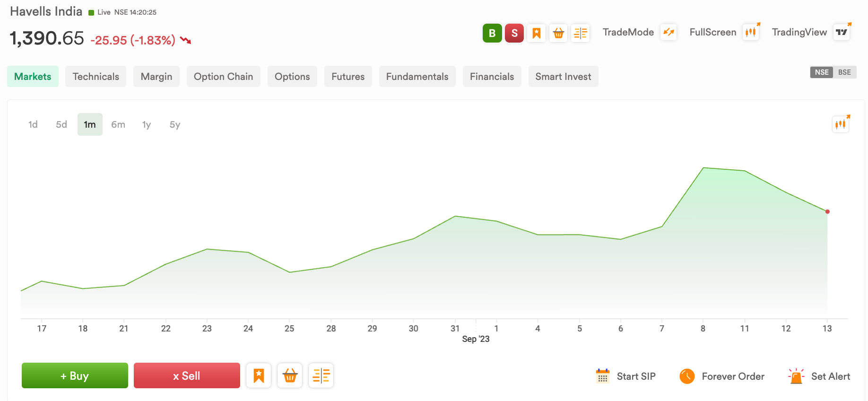Click the red x Sell button
This screenshot has width=868, height=401.
pyautogui.click(x=187, y=375)
